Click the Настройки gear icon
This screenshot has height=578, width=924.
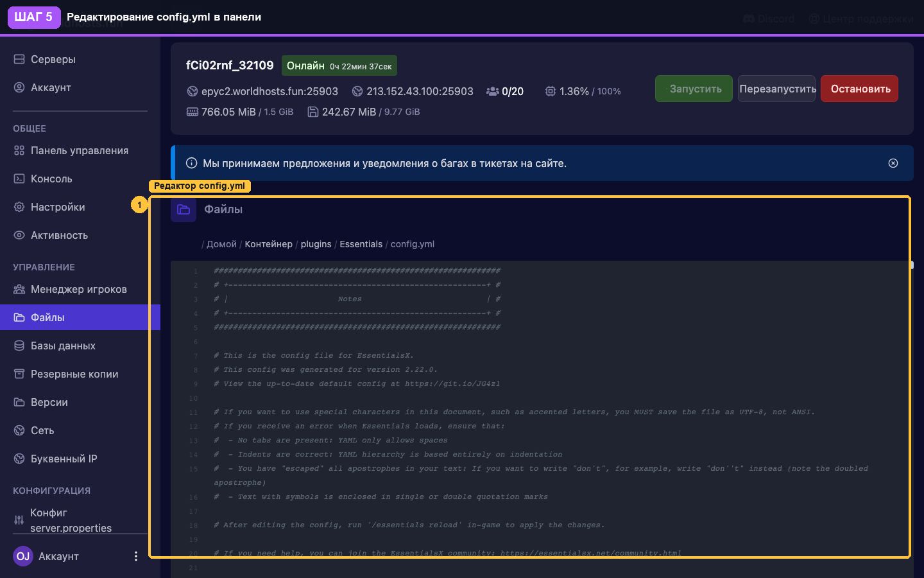19,207
